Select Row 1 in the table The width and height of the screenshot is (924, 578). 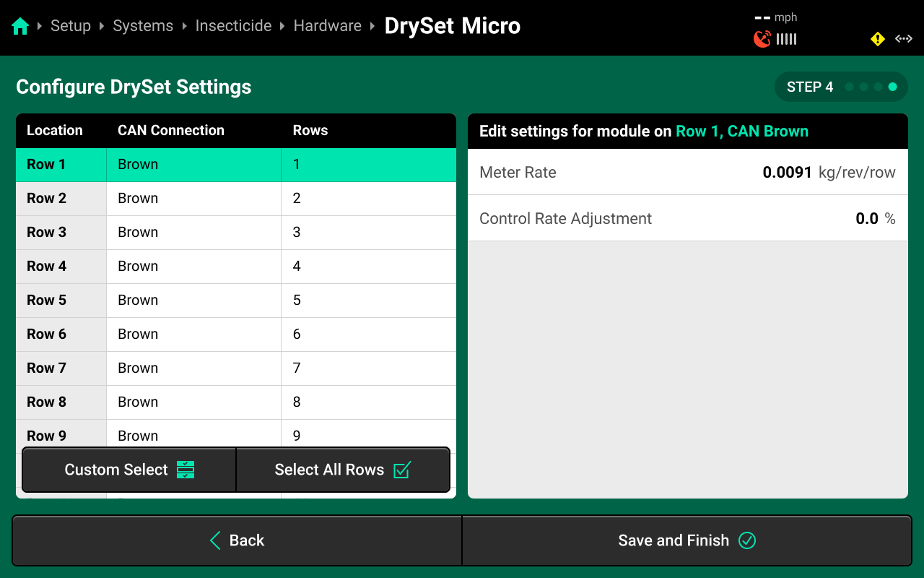point(236,165)
